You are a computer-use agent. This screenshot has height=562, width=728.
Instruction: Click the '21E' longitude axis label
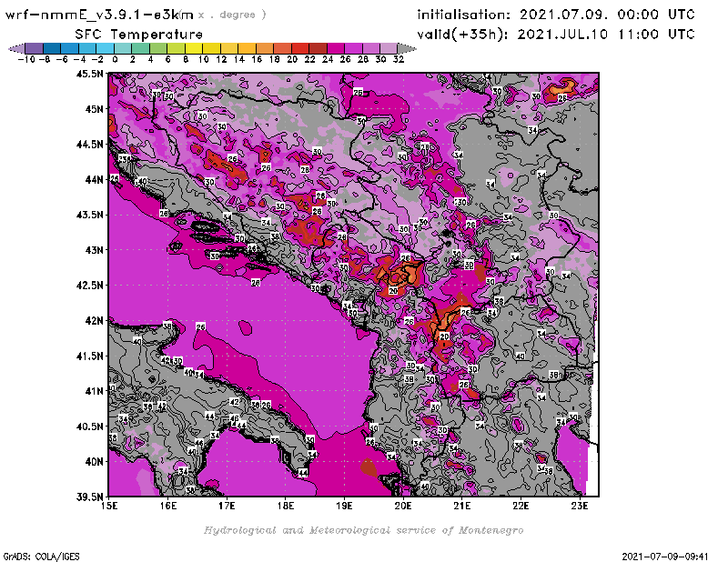(x=462, y=506)
